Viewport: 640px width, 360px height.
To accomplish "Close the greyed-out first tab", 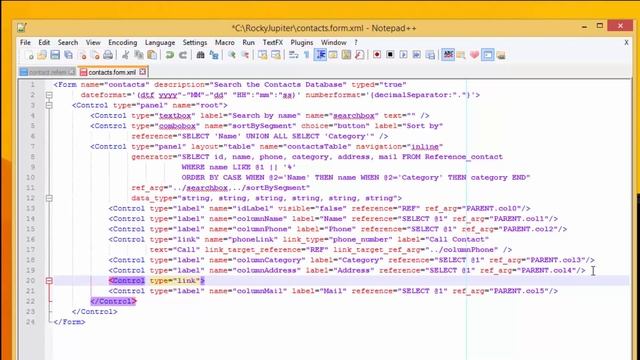I will [x=72, y=72].
